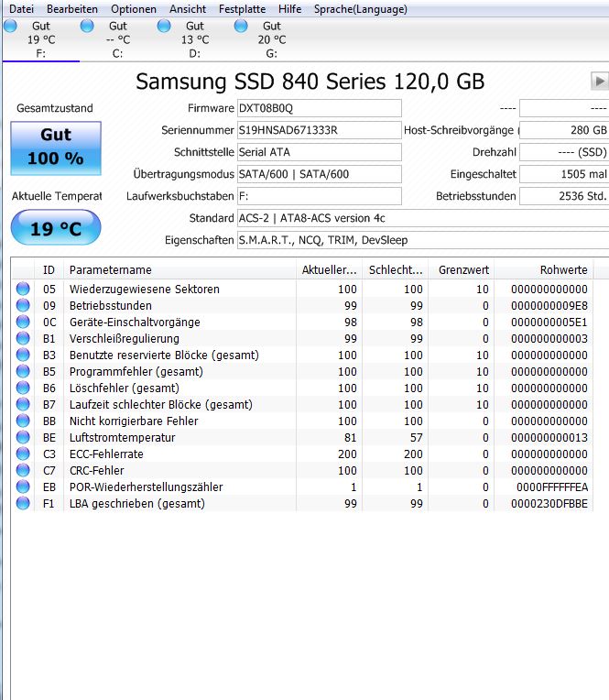Click status orb for ID 09 Betriebsstunden row

23,305
